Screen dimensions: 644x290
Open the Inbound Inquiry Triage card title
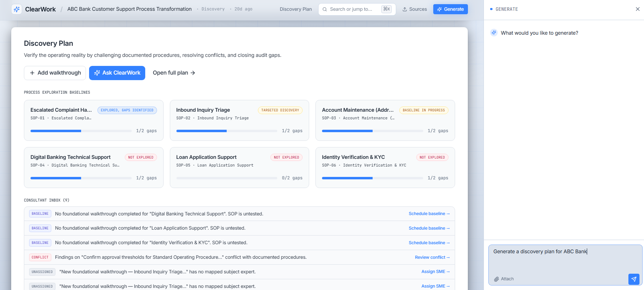(203, 110)
